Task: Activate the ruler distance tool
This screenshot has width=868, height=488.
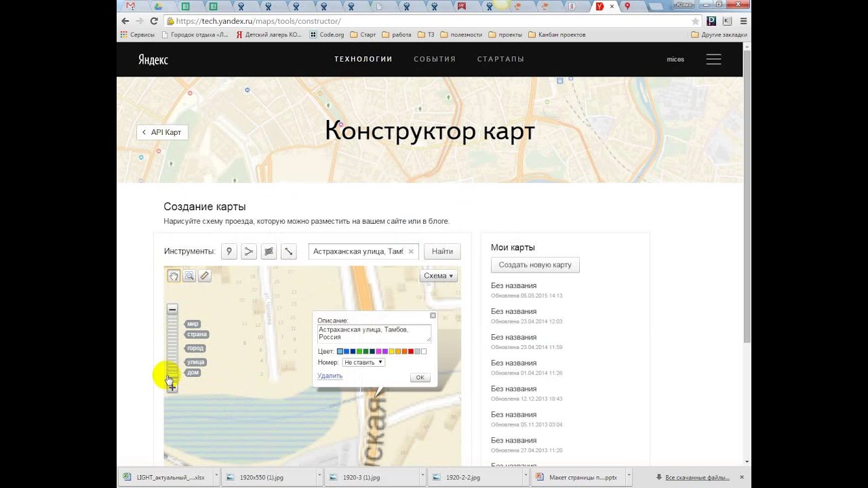Action: coord(204,276)
